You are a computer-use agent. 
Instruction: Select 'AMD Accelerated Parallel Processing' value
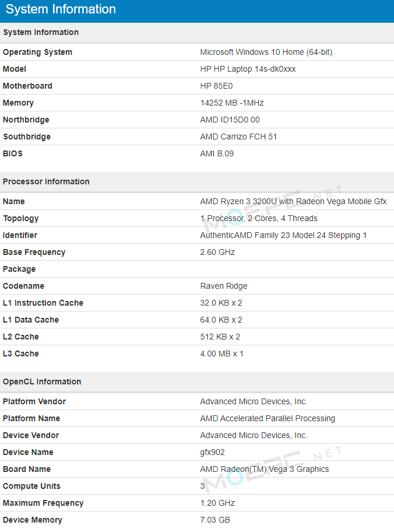(268, 418)
